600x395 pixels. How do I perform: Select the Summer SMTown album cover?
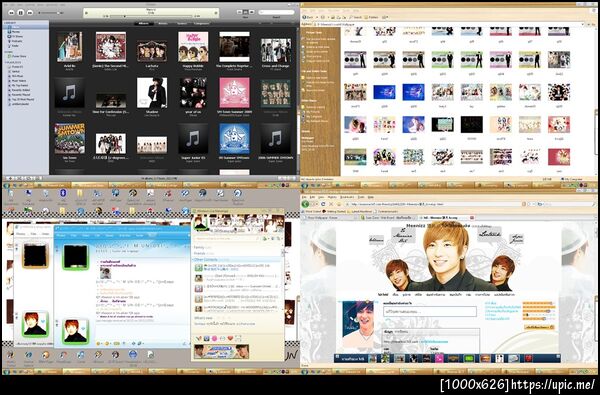click(x=69, y=139)
